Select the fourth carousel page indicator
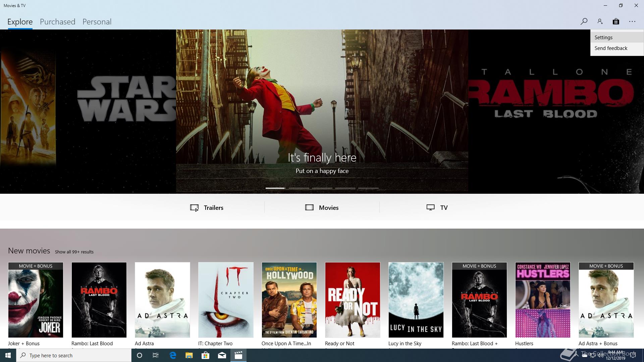Viewport: 644px width, 362px height. pyautogui.click(x=345, y=188)
